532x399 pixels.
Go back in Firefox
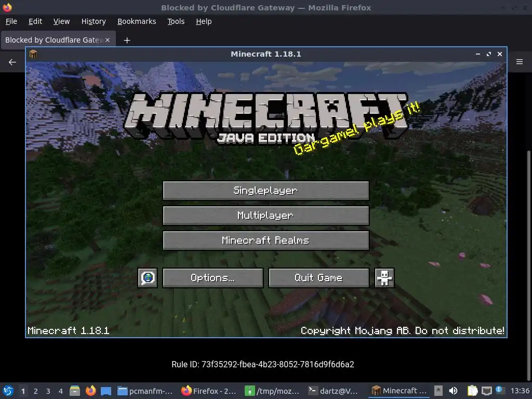pos(12,62)
